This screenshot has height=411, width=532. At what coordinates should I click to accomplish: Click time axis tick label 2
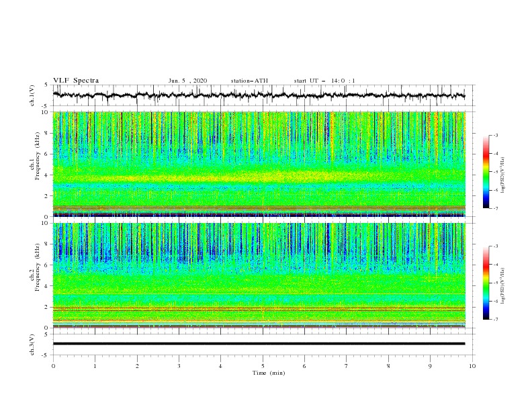coord(137,366)
